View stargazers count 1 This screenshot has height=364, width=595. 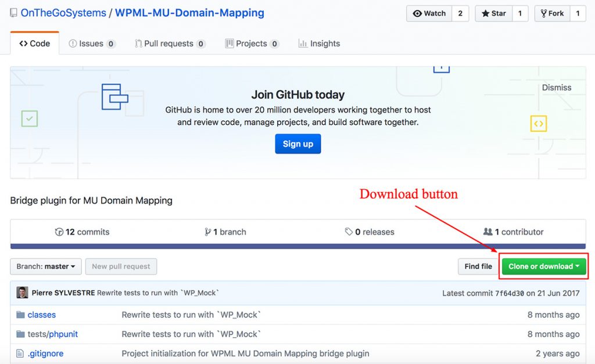(520, 13)
